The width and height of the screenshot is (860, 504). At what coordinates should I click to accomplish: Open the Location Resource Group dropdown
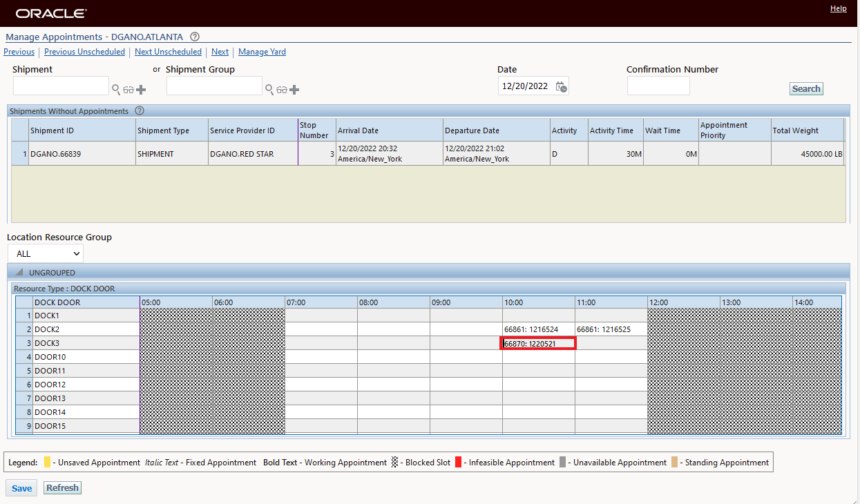(x=46, y=253)
